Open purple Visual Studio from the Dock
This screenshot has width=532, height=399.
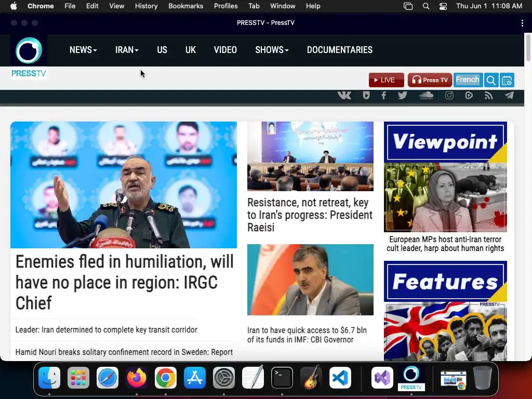(382, 378)
